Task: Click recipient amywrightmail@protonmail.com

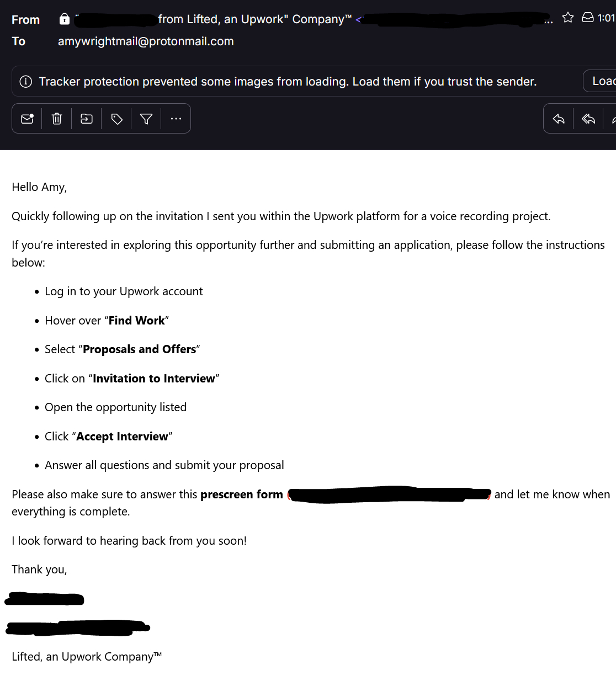Action: point(146,41)
